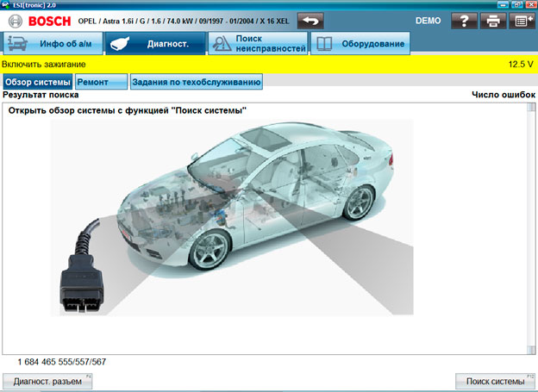Open help with the question mark icon
538x392 pixels.
[x=464, y=20]
